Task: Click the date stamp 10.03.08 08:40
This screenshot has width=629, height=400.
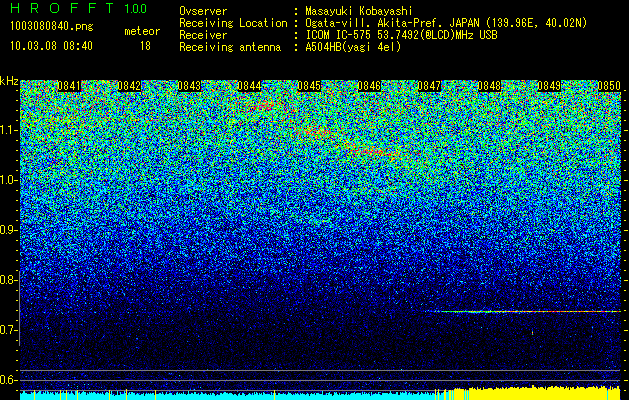Action: pos(51,46)
